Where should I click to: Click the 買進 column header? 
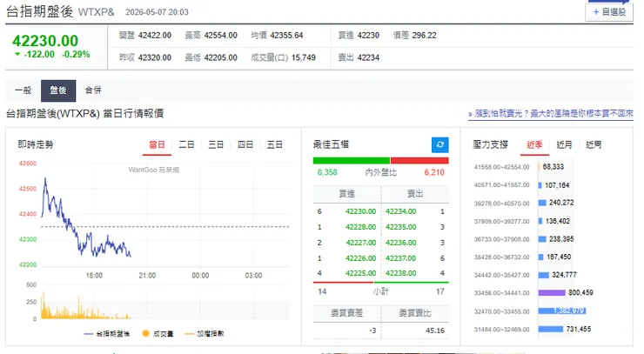click(x=347, y=194)
